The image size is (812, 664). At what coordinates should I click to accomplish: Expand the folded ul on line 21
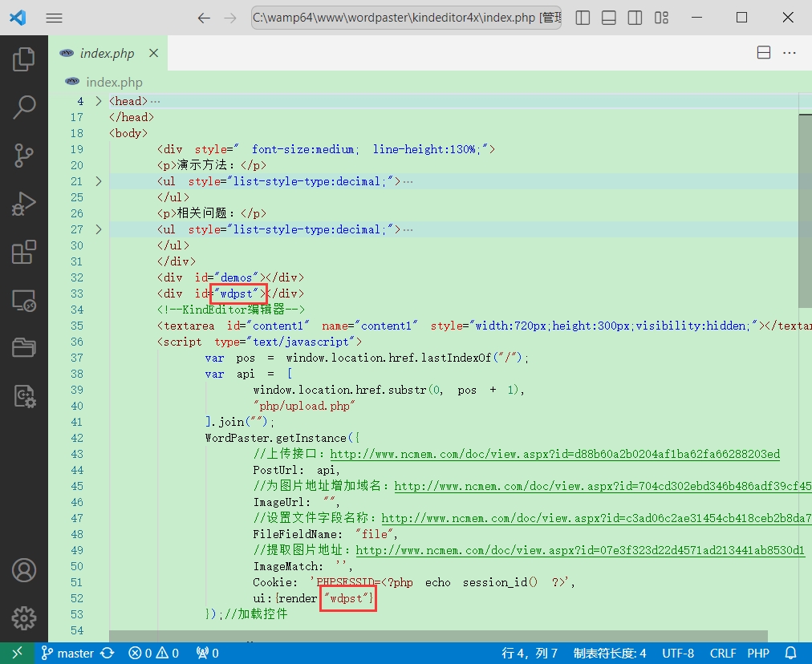click(99, 181)
